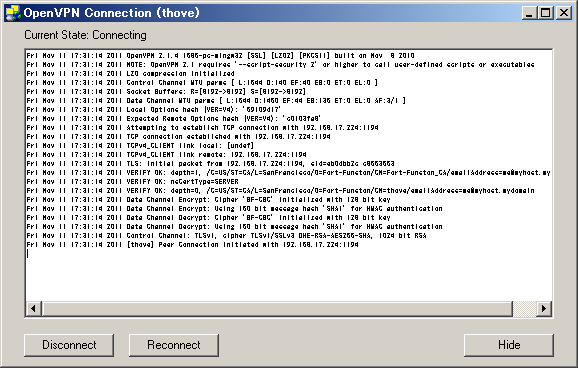The width and height of the screenshot is (578, 368).
Task: Click the 'Socket Buffers' log line
Action: 166,91
